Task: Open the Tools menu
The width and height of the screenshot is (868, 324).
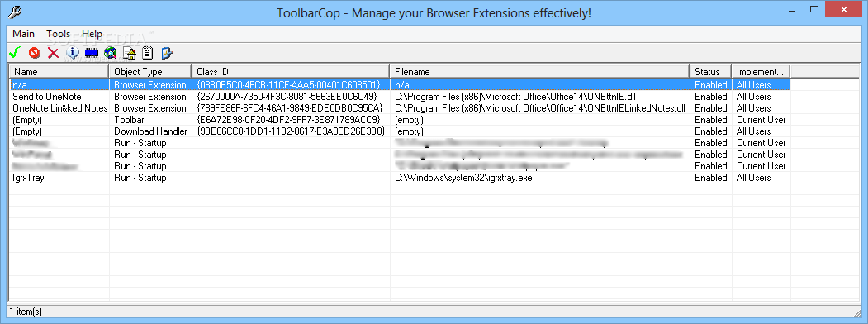Action: pos(58,34)
